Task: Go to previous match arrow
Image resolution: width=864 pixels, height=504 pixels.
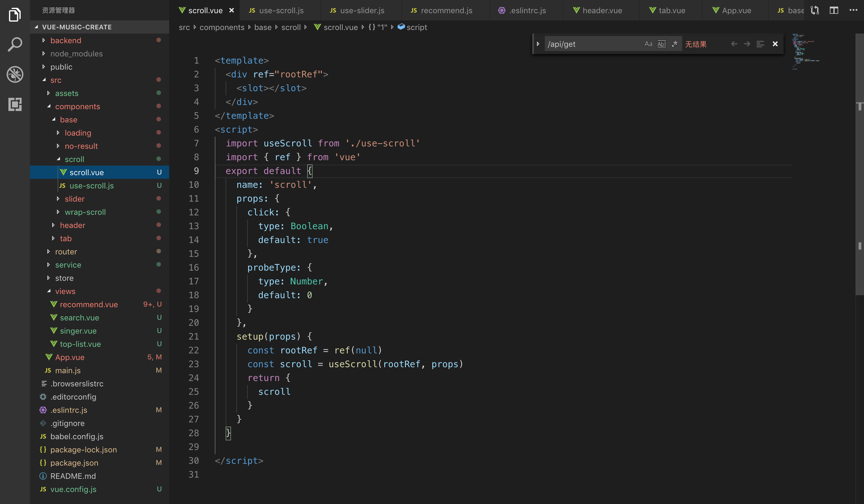Action: 734,44
